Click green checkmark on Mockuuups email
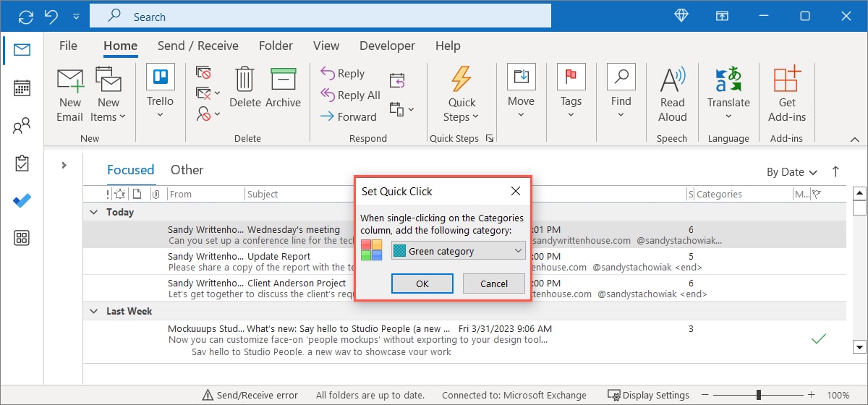The height and width of the screenshot is (405, 868). [819, 338]
